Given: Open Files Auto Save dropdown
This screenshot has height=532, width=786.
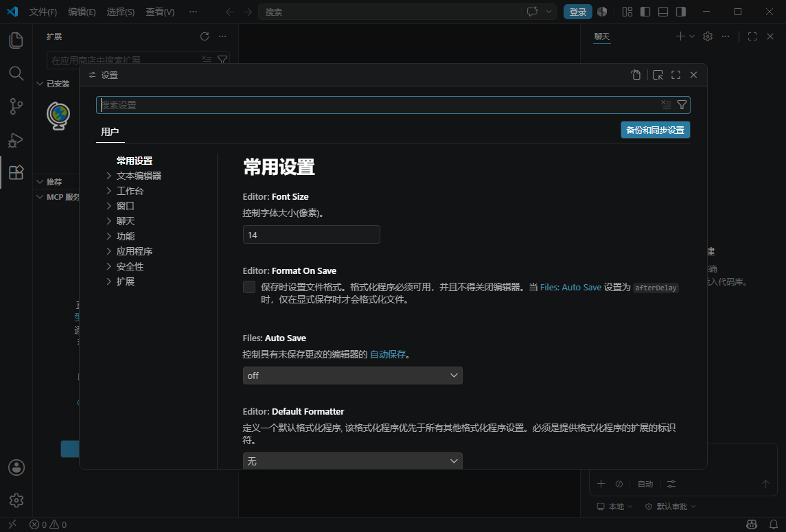Looking at the screenshot, I should pyautogui.click(x=352, y=375).
